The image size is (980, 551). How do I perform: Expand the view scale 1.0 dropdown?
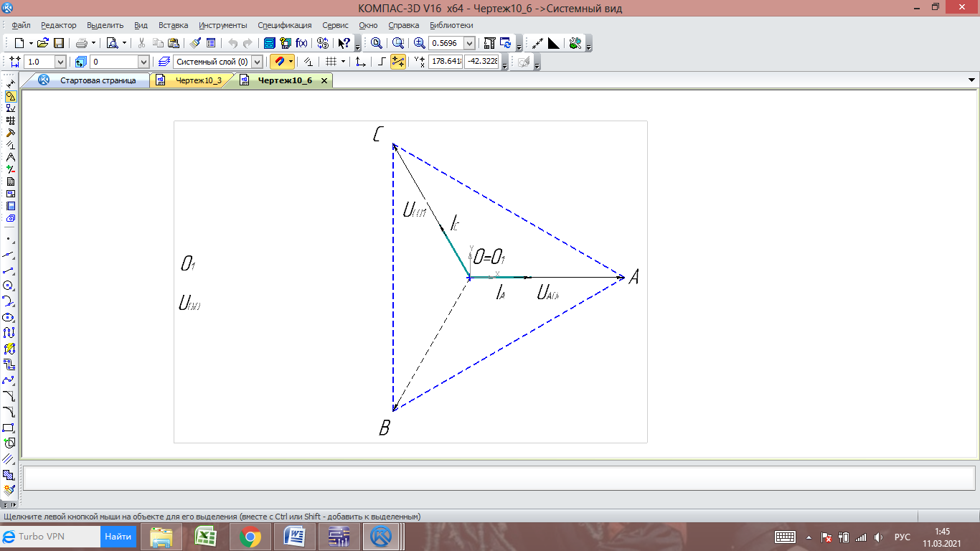tap(60, 62)
